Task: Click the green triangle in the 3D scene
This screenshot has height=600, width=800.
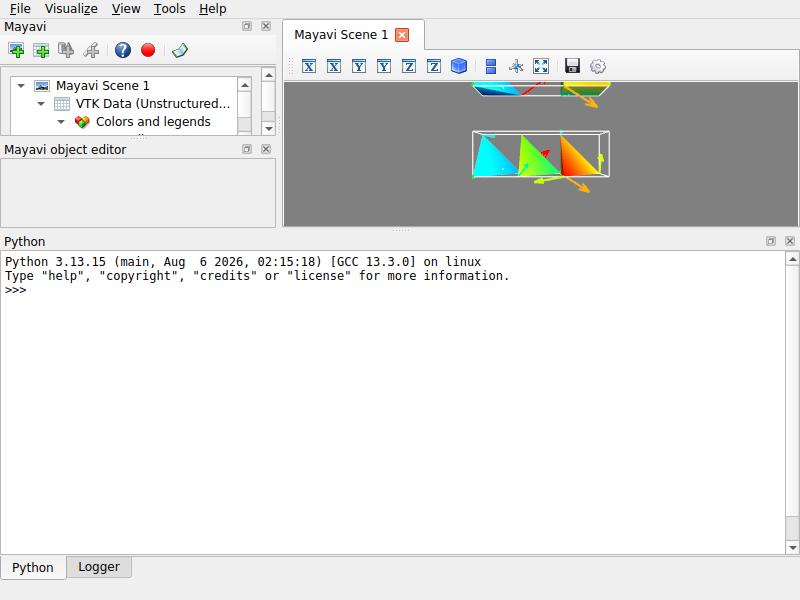Action: click(x=533, y=159)
